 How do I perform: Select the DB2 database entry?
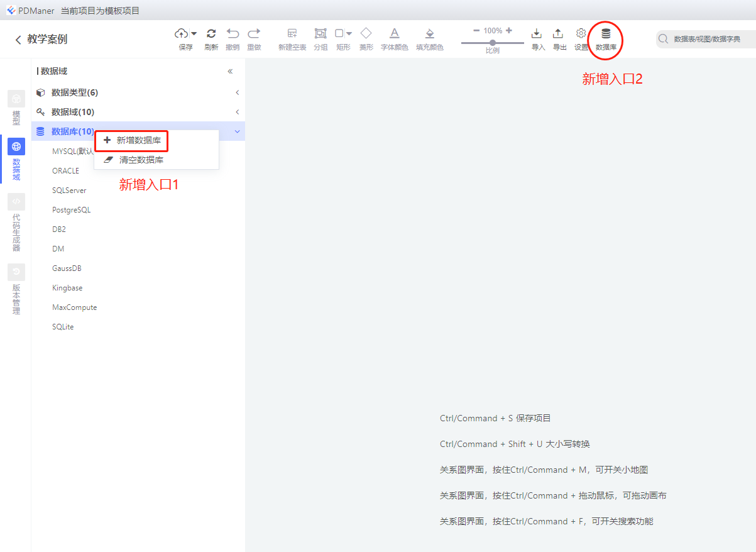59,229
